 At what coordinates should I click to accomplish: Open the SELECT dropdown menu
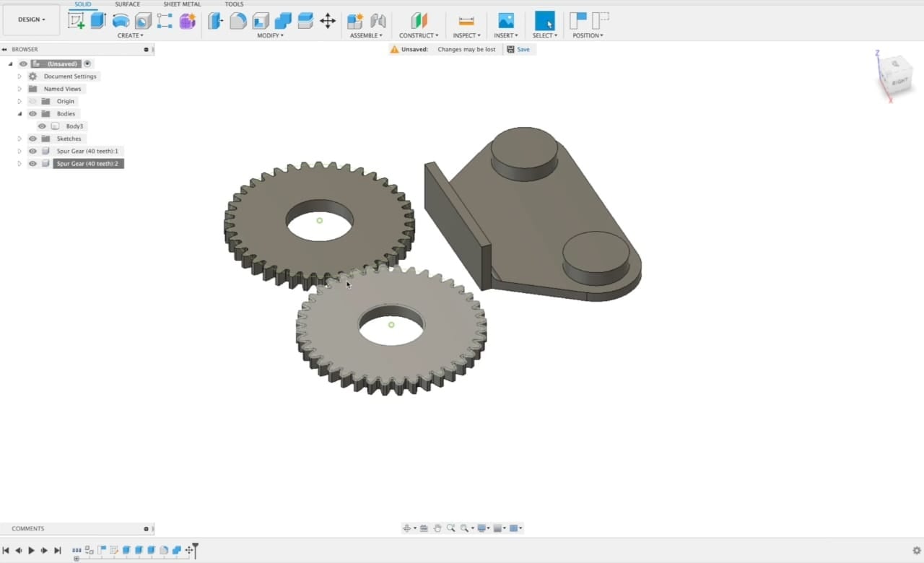click(x=545, y=35)
